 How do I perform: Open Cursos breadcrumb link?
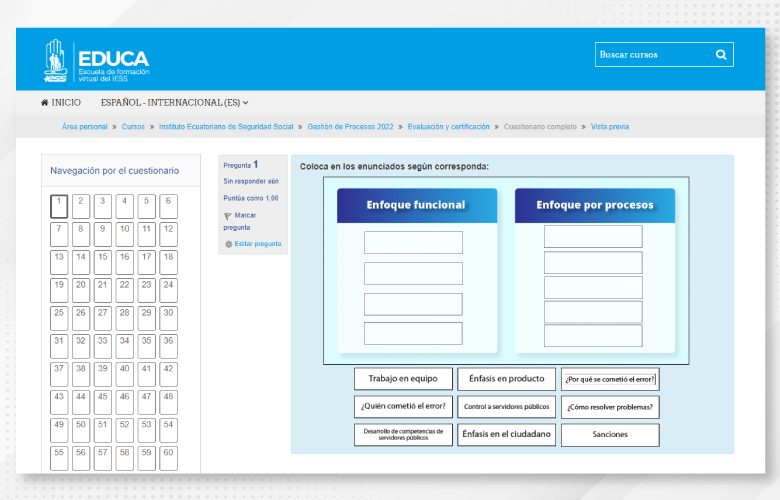pos(133,127)
